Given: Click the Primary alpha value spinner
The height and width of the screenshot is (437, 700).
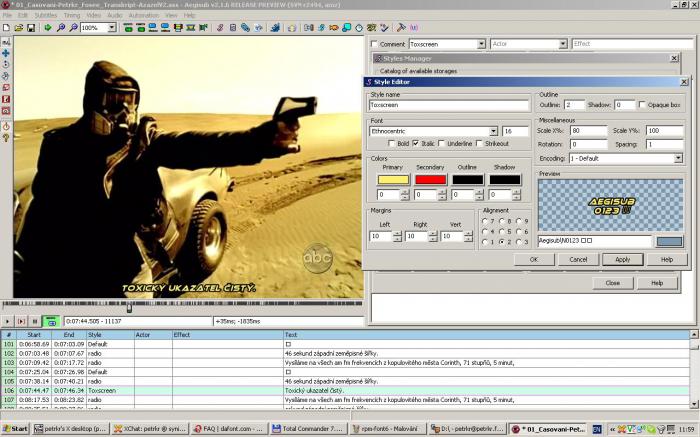Looking at the screenshot, I should pos(405,195).
